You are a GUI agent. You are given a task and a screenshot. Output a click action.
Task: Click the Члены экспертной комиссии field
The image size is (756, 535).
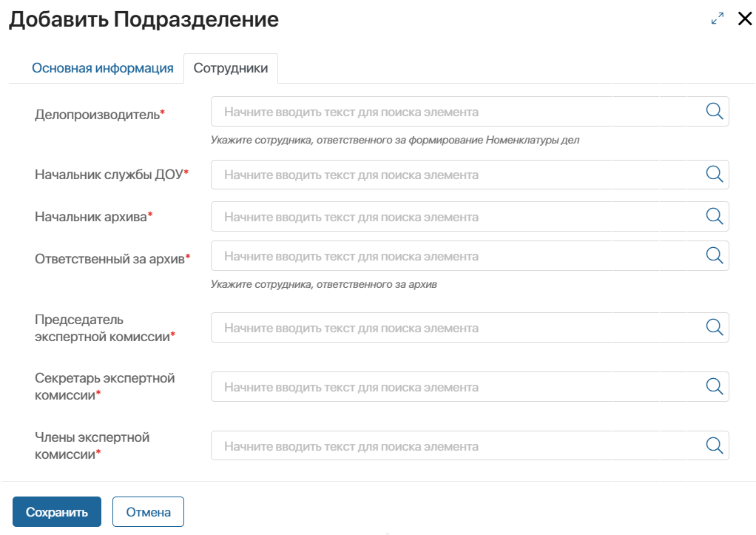[x=444, y=445]
